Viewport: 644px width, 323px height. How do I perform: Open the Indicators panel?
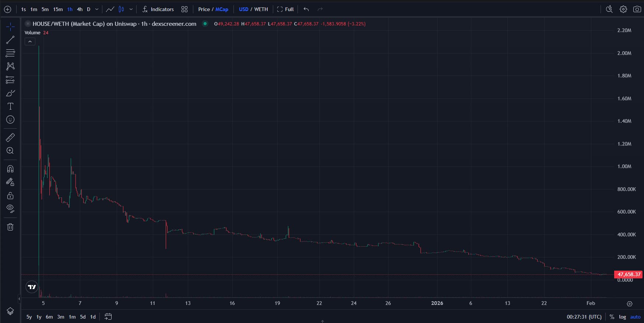tap(158, 9)
